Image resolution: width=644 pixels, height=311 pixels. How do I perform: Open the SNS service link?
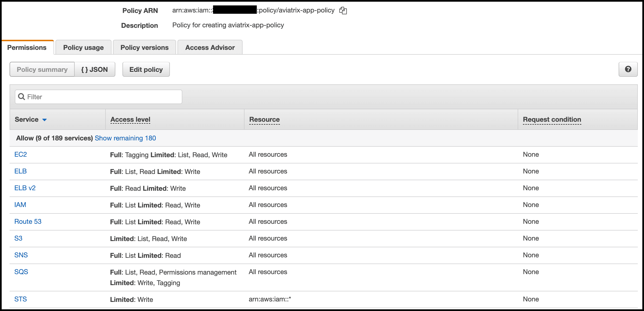[x=21, y=255]
